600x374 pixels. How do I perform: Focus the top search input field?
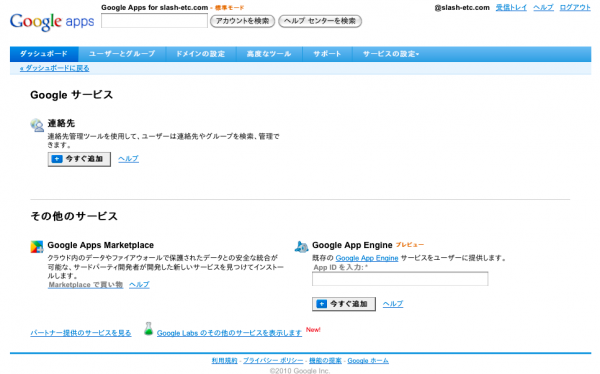point(154,21)
